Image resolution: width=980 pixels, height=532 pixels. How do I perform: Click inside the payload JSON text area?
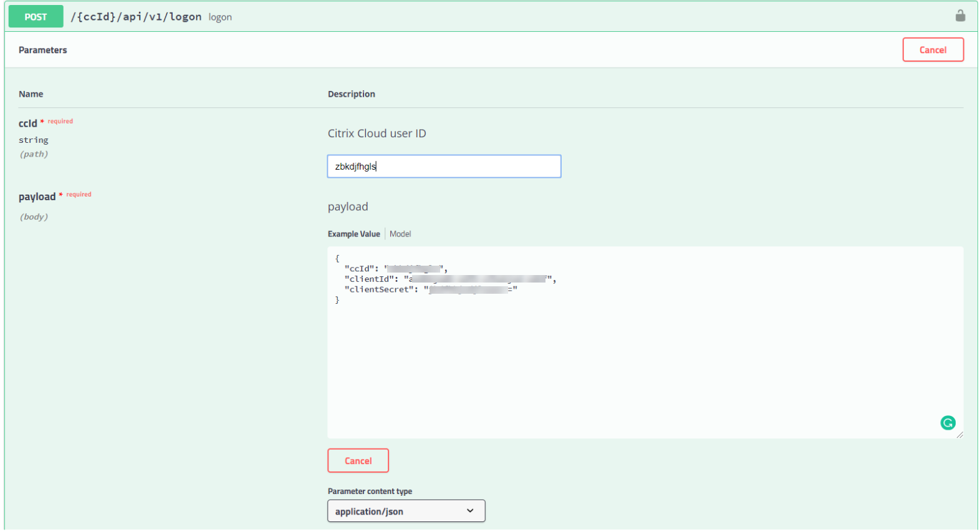pos(645,342)
